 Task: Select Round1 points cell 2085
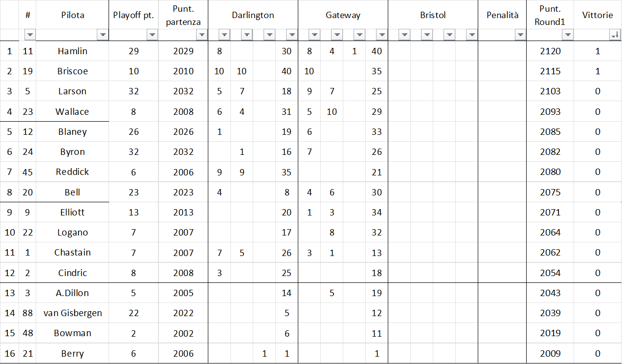[550, 131]
